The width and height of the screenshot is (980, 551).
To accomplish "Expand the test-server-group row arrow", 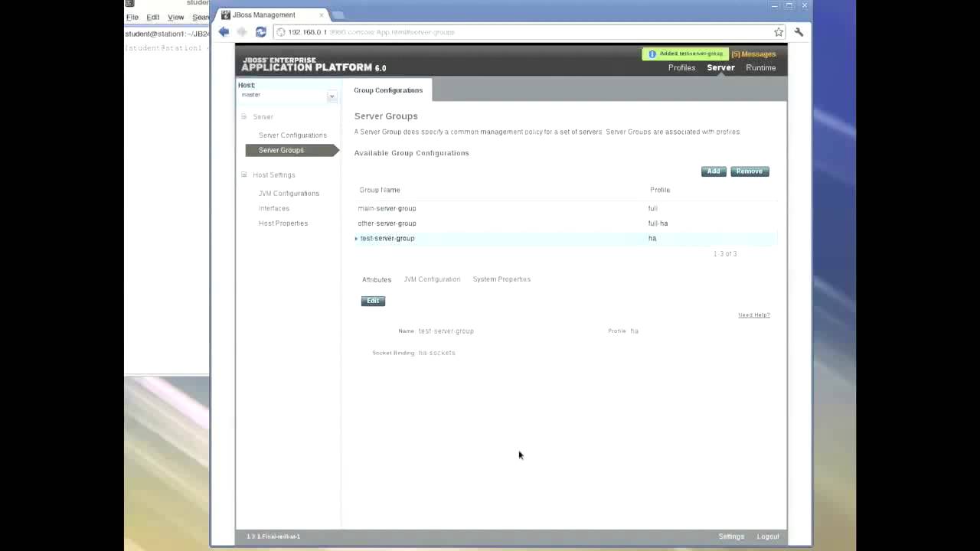I will pyautogui.click(x=356, y=239).
